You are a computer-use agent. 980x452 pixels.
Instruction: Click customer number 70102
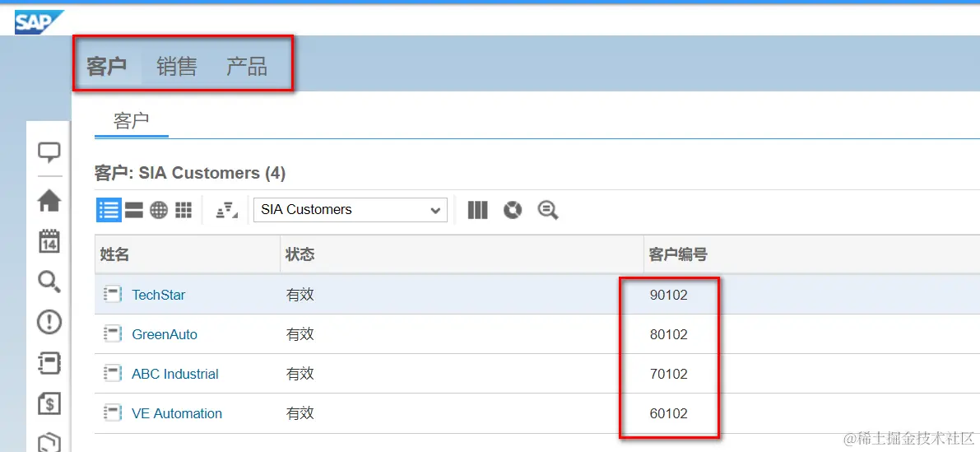pyautogui.click(x=669, y=374)
